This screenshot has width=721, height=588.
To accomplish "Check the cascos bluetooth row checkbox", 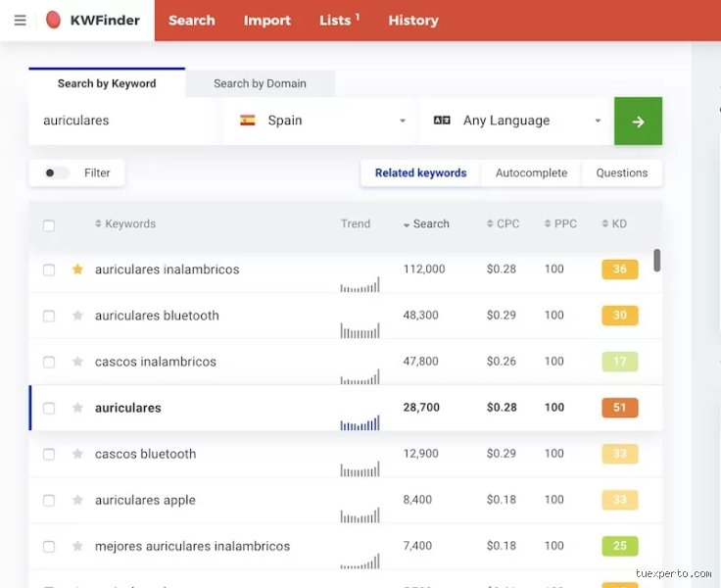I will tap(49, 455).
